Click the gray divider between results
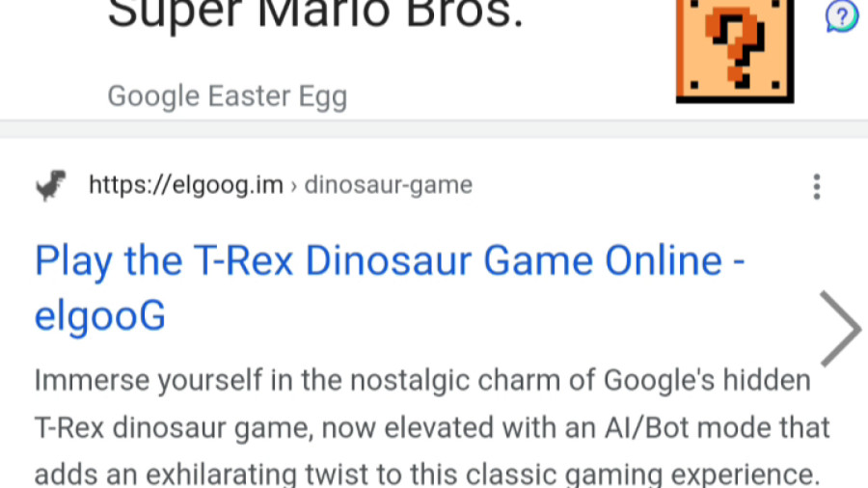This screenshot has height=488, width=868. (x=434, y=129)
